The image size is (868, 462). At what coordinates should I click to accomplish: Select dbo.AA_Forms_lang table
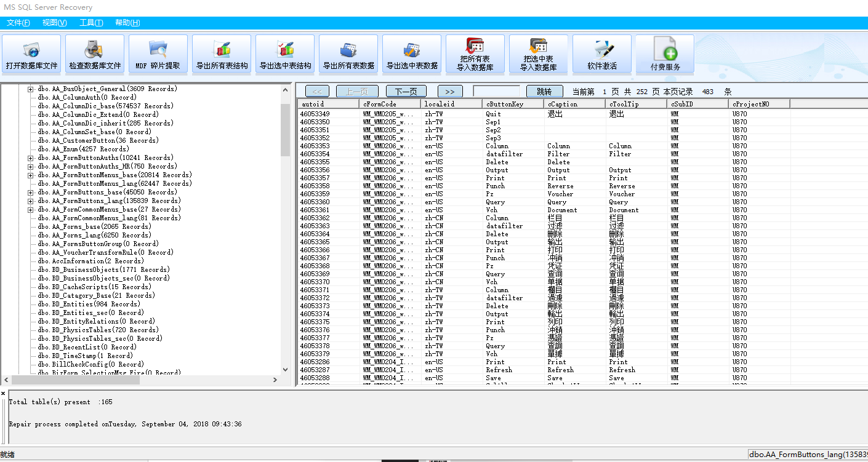94,235
